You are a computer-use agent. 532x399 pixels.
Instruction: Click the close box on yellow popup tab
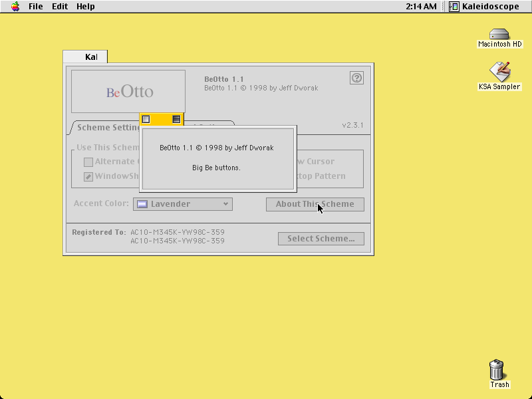[146, 120]
